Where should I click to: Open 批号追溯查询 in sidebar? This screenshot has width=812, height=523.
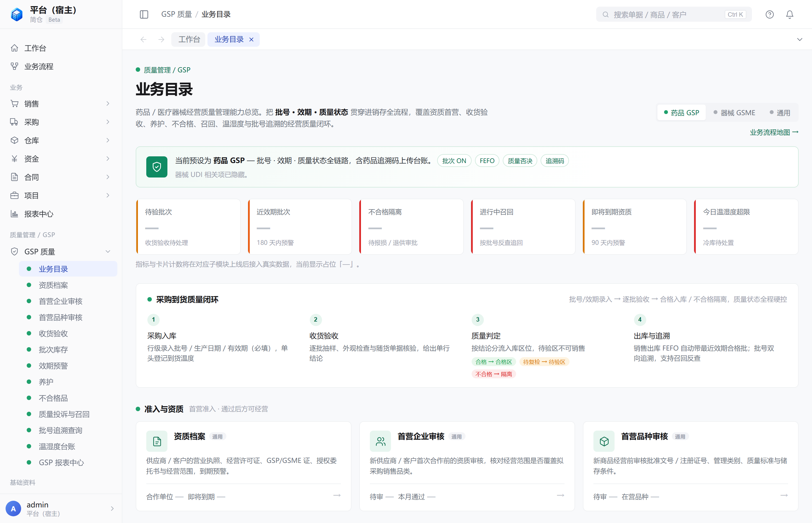[x=68, y=430]
